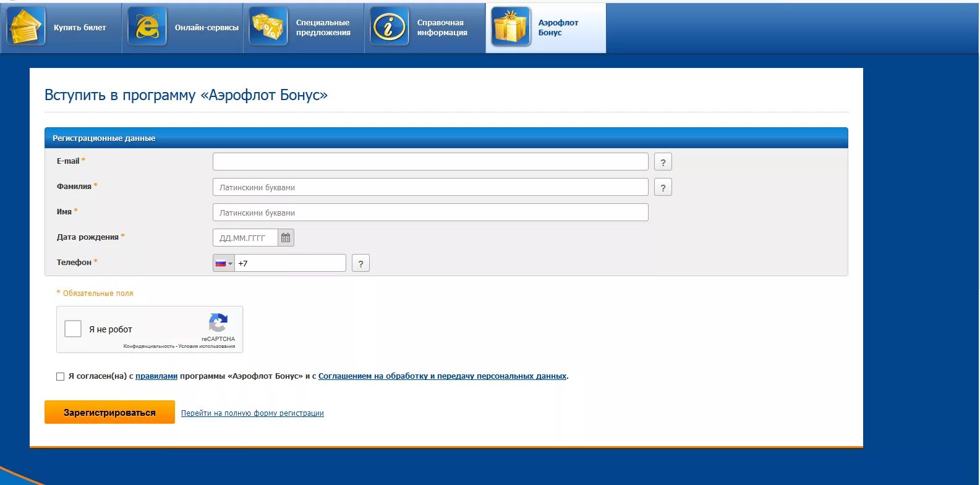Focus the E-mail input field

[x=430, y=162]
